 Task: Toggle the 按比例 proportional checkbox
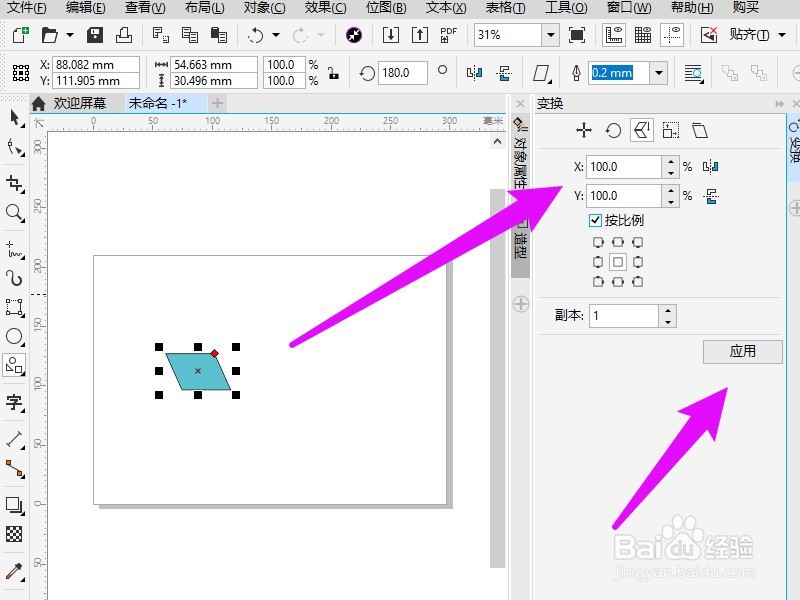(x=595, y=220)
